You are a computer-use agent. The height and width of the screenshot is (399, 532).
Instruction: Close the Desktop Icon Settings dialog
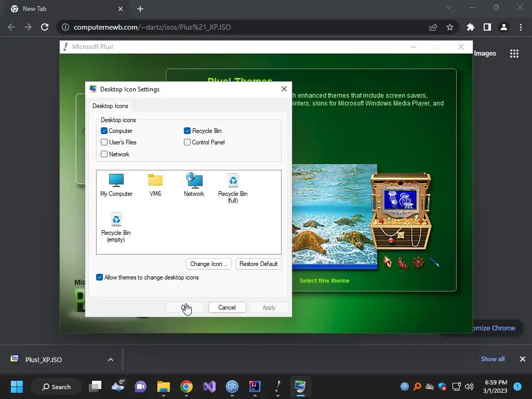click(x=284, y=89)
